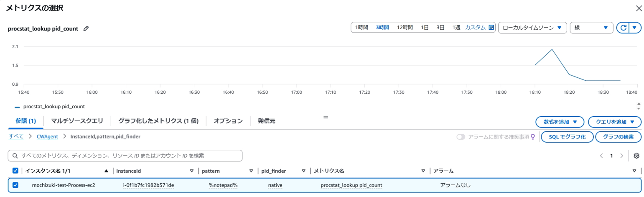Open the line chart type dropdown

(x=591, y=28)
